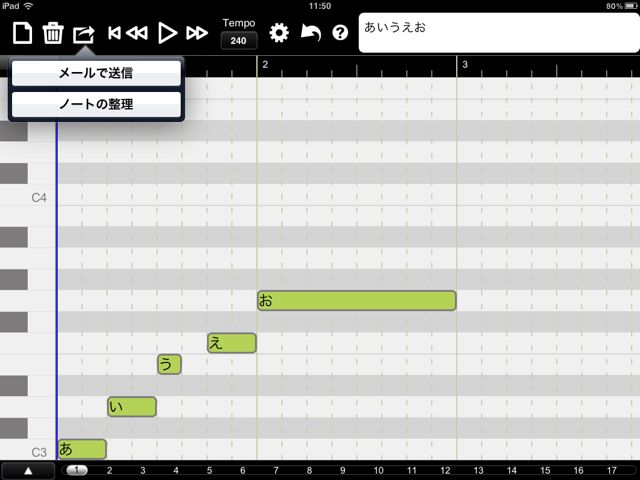Delete using the trash can icon
Image resolution: width=640 pixels, height=480 pixels.
click(x=53, y=33)
